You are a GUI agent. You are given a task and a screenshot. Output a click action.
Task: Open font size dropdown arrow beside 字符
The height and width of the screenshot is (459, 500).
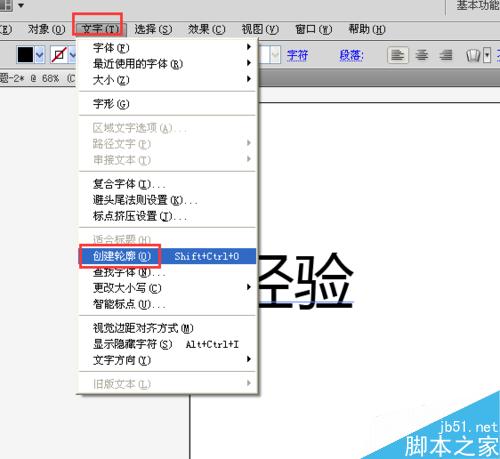(275, 55)
